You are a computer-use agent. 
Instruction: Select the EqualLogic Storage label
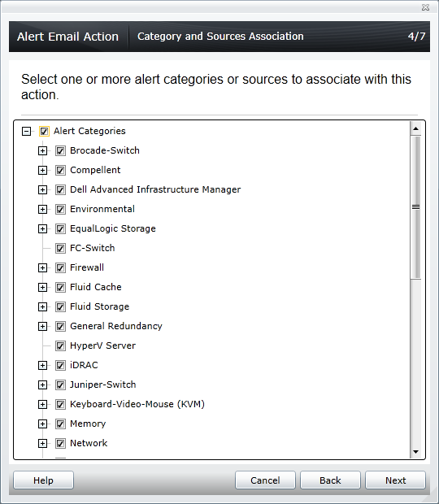(x=113, y=228)
